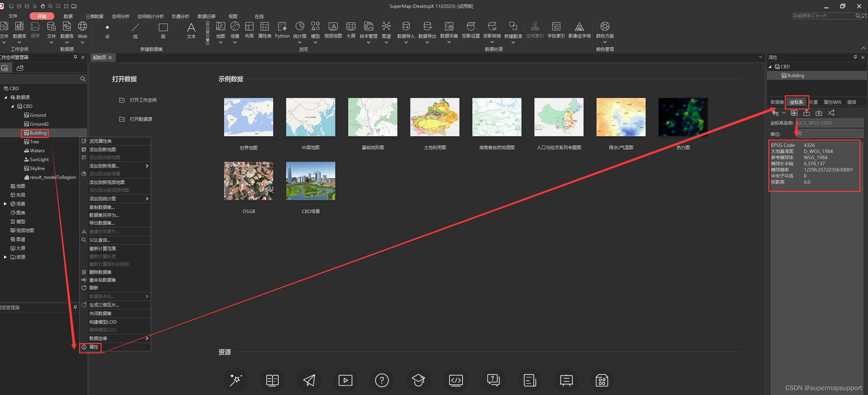Image resolution: width=868 pixels, height=395 pixels.
Task: Click the image pyramid icon (影像金字塔)
Action: point(579,30)
